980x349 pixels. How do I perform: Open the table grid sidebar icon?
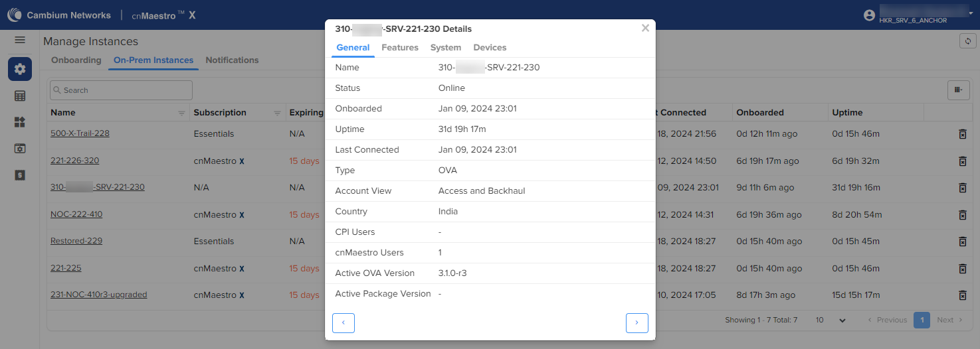pos(20,96)
